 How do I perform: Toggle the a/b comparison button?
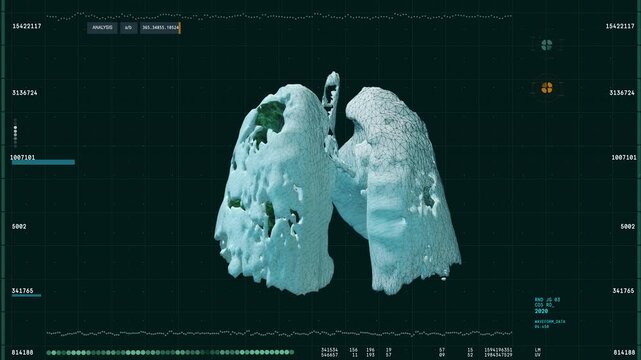(128, 28)
